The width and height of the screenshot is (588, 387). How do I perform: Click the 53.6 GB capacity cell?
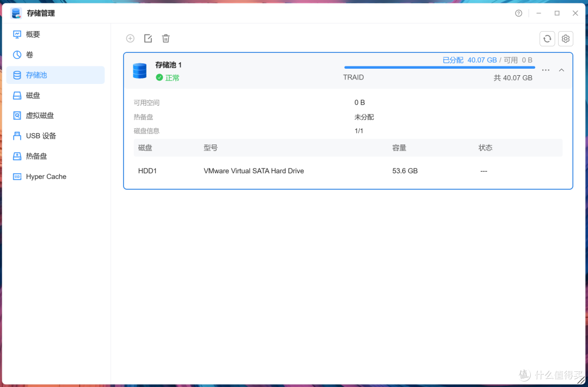click(405, 171)
